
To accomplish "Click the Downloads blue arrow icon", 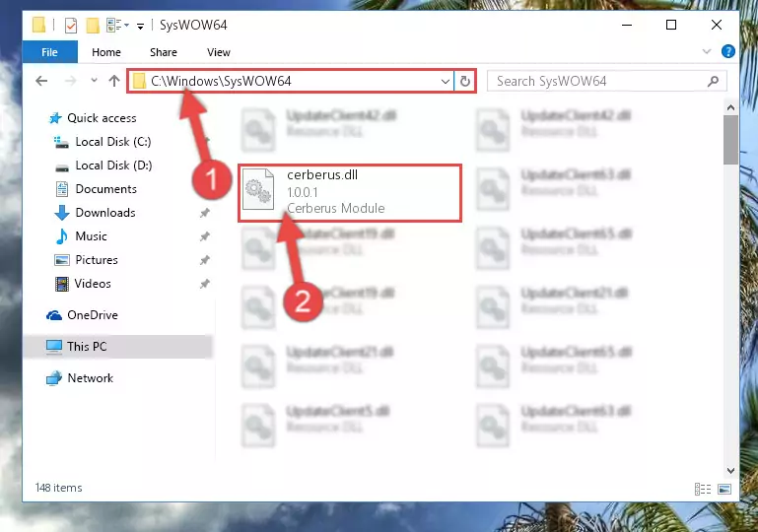I will tap(62, 213).
